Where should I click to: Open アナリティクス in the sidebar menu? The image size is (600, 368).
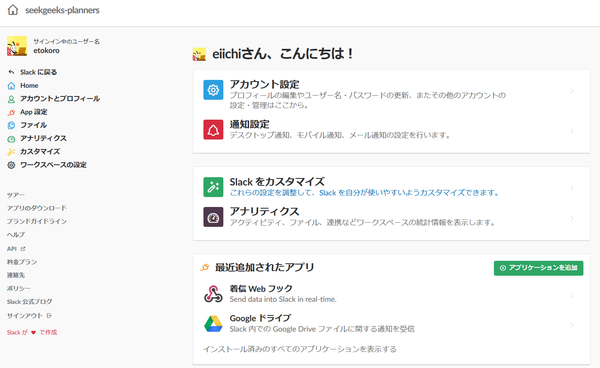(43, 138)
